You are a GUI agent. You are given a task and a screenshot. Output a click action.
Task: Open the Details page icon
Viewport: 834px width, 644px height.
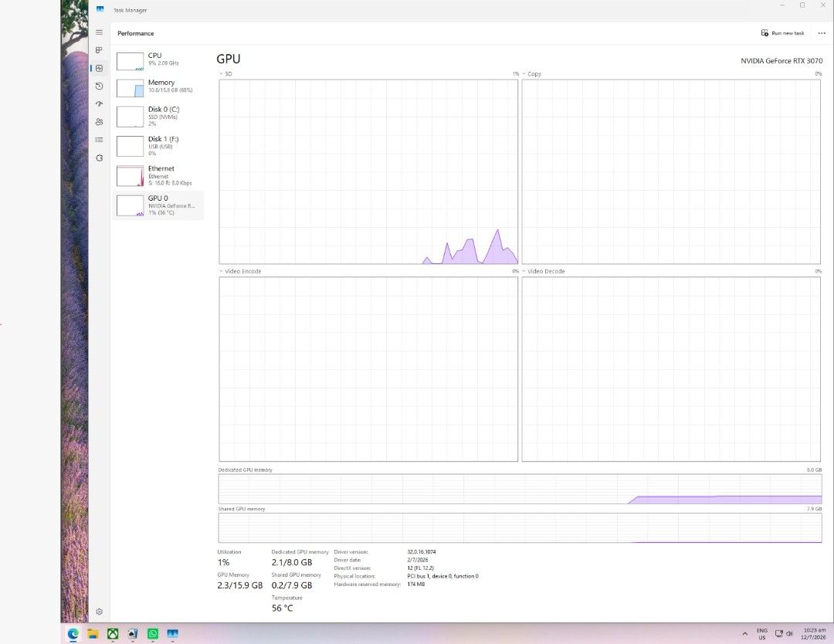99,140
